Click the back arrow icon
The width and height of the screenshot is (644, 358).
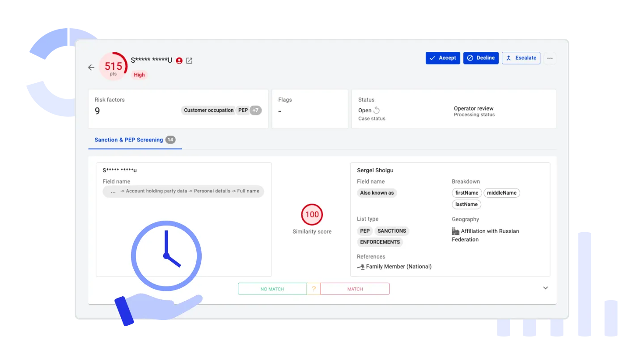click(91, 68)
